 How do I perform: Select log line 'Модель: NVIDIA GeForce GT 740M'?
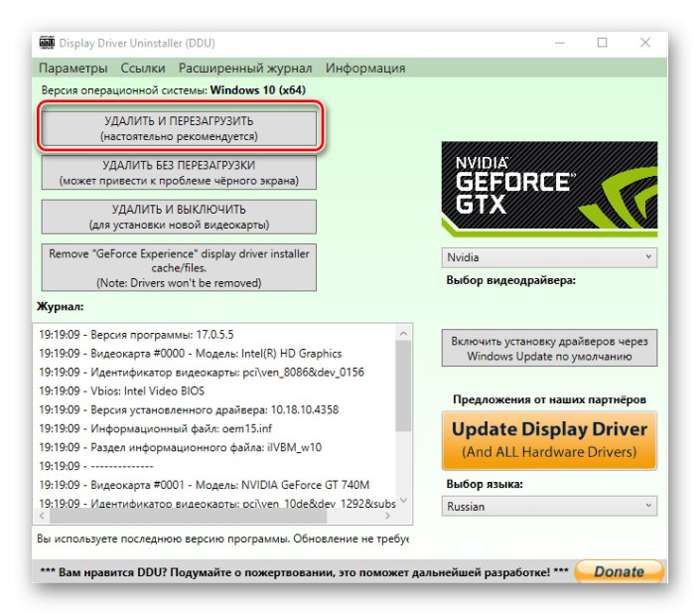(x=204, y=485)
